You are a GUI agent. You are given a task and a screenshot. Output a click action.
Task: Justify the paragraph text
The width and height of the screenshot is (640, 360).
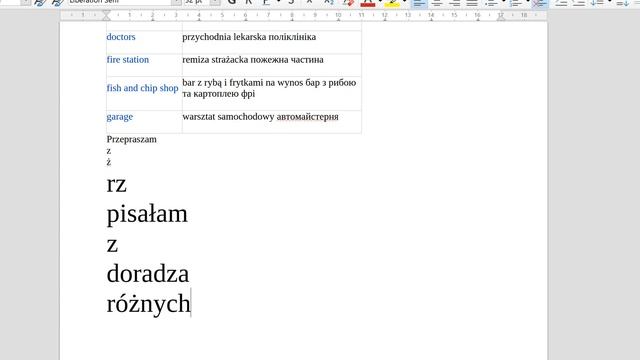point(472,3)
